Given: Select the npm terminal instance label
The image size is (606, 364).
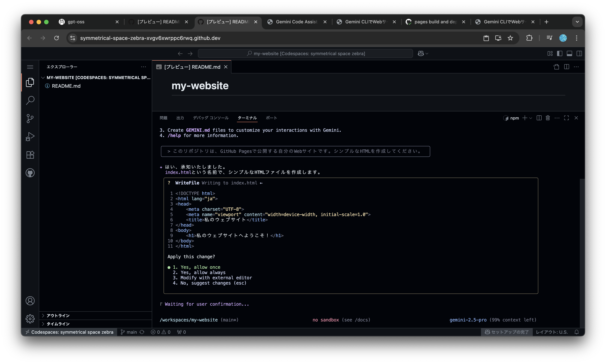Looking at the screenshot, I should 511,118.
